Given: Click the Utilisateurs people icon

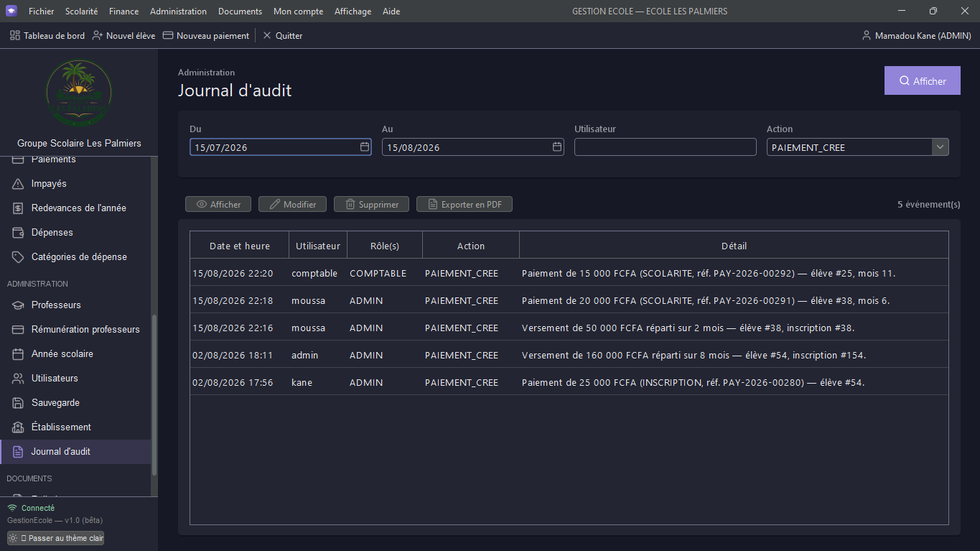Looking at the screenshot, I should pyautogui.click(x=18, y=379).
